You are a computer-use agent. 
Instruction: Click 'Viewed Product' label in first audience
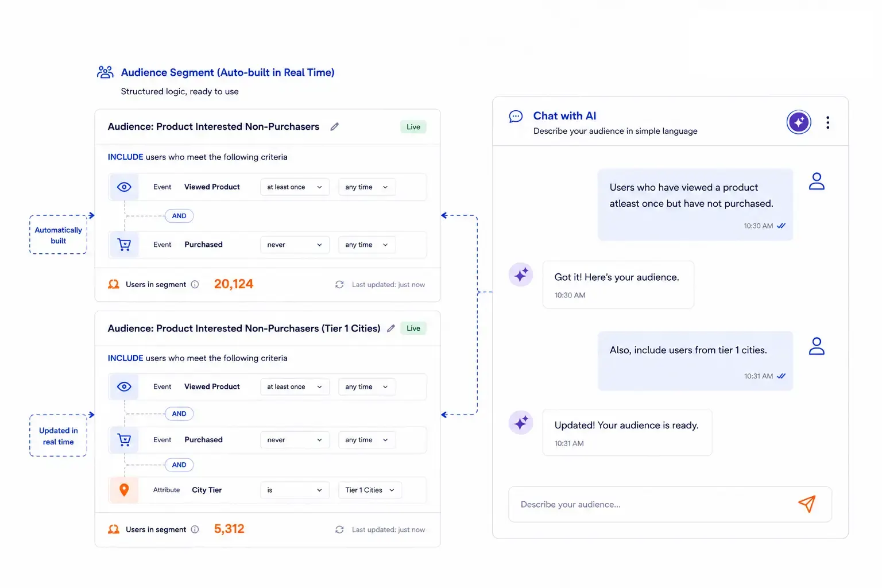(212, 187)
